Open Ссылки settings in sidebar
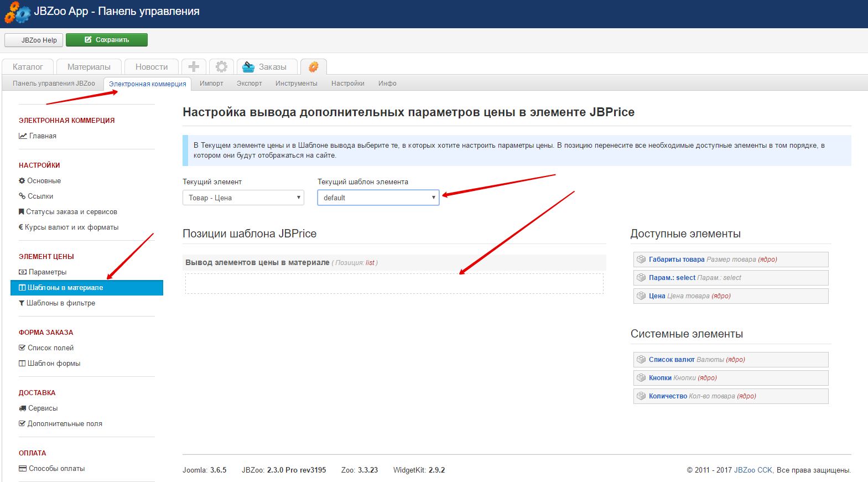868x482 pixels. click(36, 196)
